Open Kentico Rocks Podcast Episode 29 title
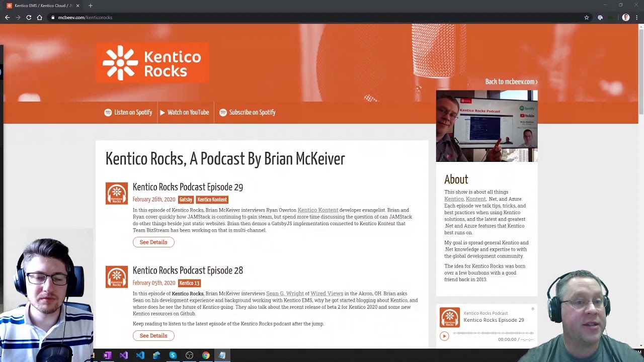This screenshot has width=644, height=362. coord(188,187)
